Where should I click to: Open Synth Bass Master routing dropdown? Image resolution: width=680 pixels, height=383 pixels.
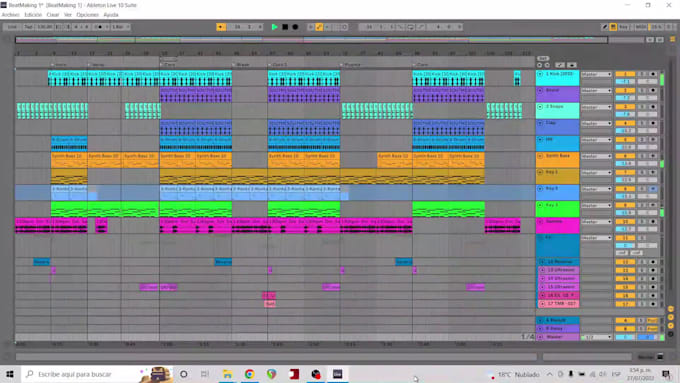tap(596, 156)
